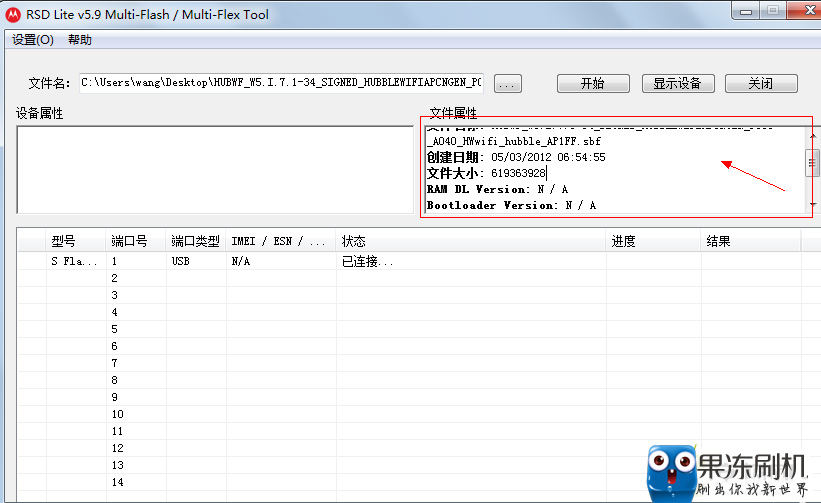Open the 帮助 menu

pyautogui.click(x=80, y=40)
